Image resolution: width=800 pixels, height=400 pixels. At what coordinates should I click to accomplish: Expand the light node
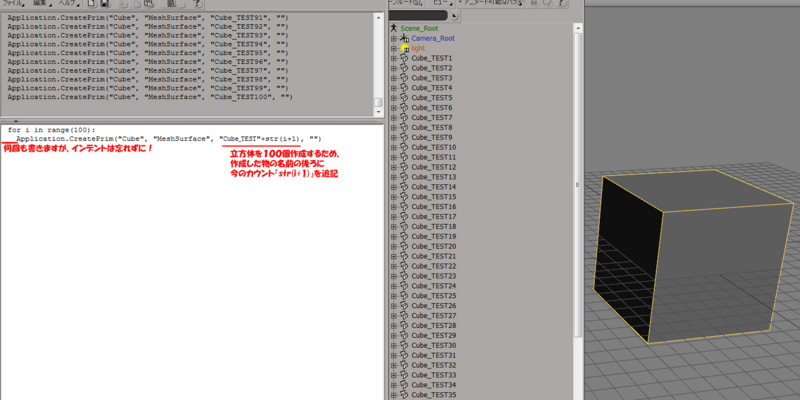point(393,48)
